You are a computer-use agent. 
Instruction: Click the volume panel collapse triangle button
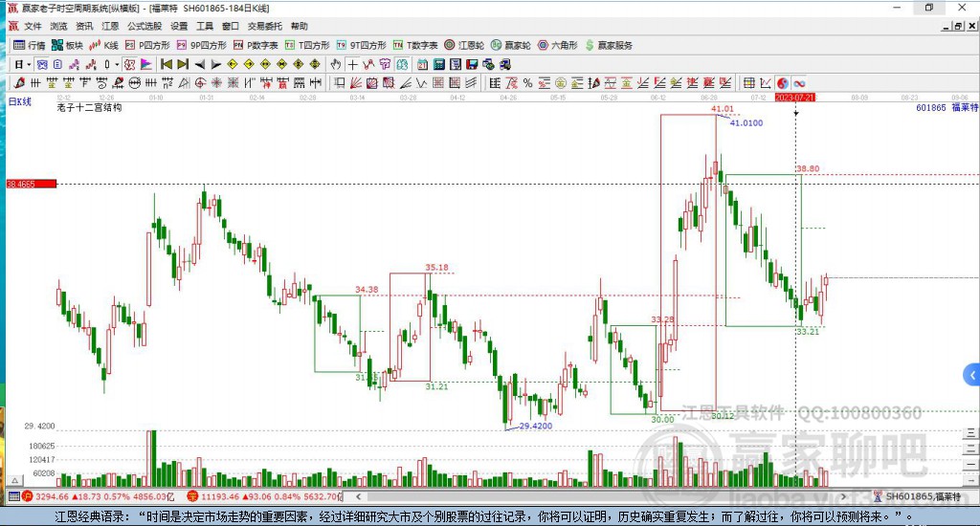pyautogui.click(x=15, y=480)
